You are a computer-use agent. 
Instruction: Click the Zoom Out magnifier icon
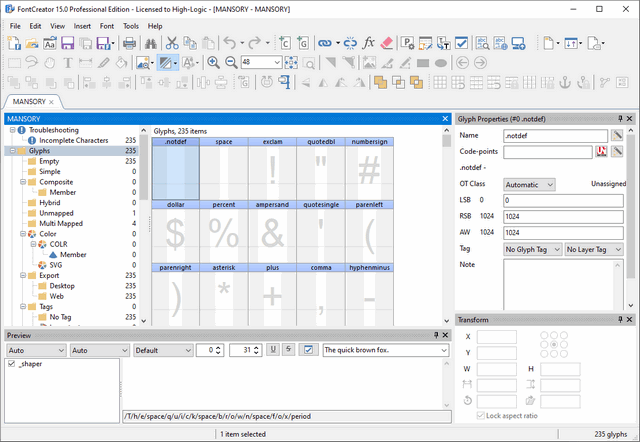tap(229, 62)
